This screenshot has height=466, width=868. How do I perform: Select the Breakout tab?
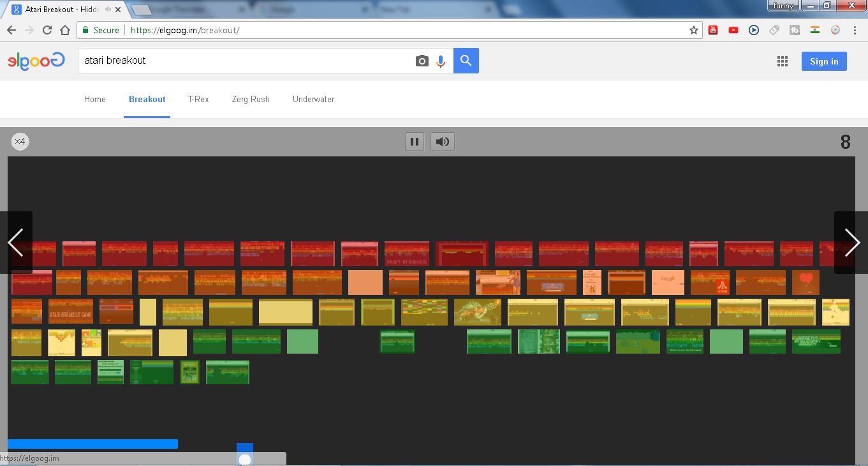[x=147, y=99]
